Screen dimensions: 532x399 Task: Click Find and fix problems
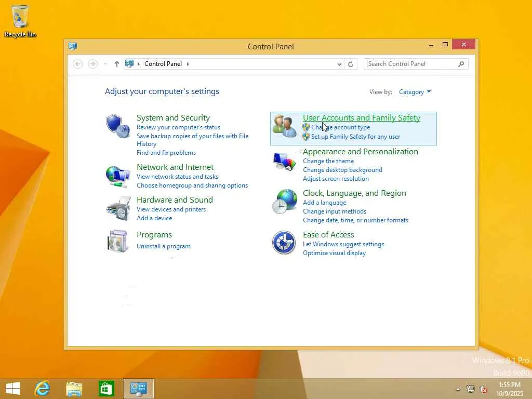166,153
